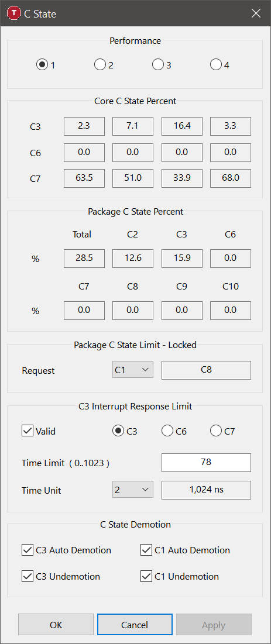Open the Time Unit dropdown
The height and width of the screenshot is (644, 271).
point(132,490)
